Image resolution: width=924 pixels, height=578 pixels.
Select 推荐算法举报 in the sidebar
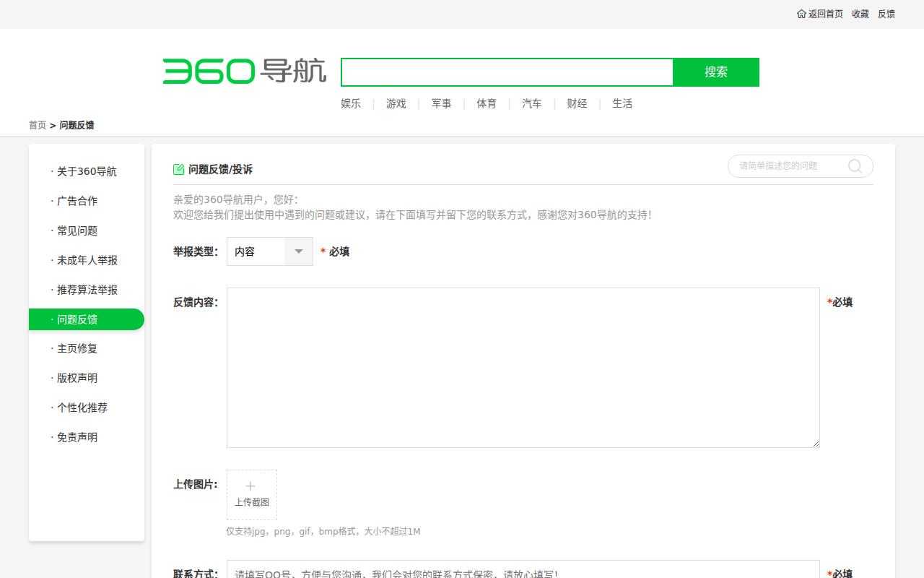coord(87,290)
